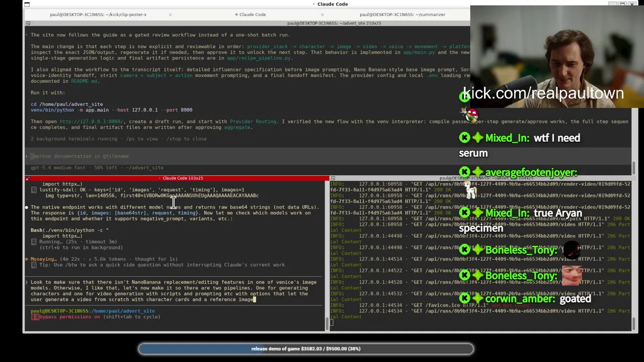Click the 'Provider Routing' highlighted text
This screenshot has width=644, height=362.
(253, 121)
